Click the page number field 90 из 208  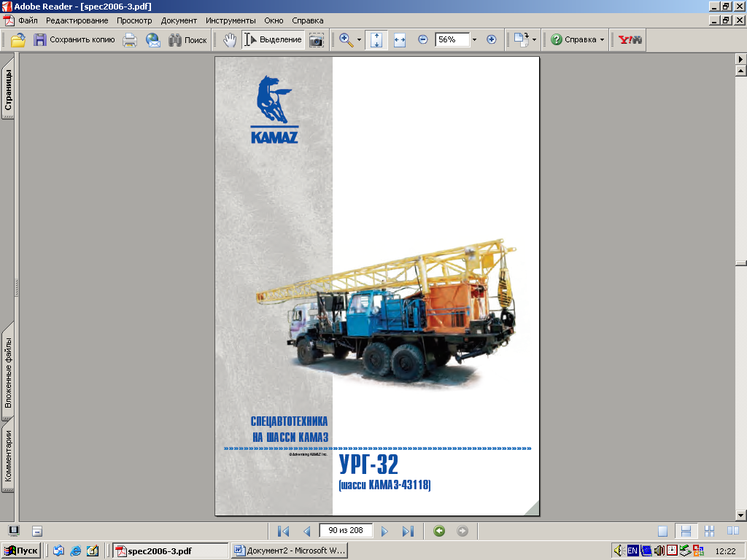coord(346,531)
